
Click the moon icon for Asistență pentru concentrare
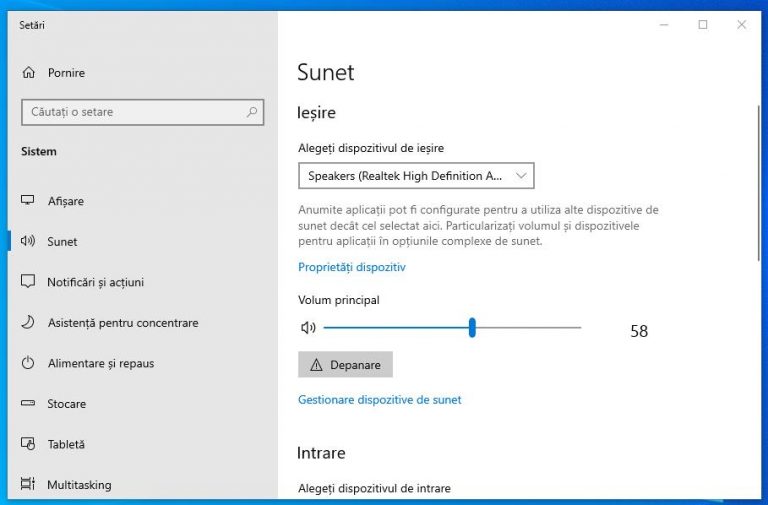pyautogui.click(x=28, y=323)
